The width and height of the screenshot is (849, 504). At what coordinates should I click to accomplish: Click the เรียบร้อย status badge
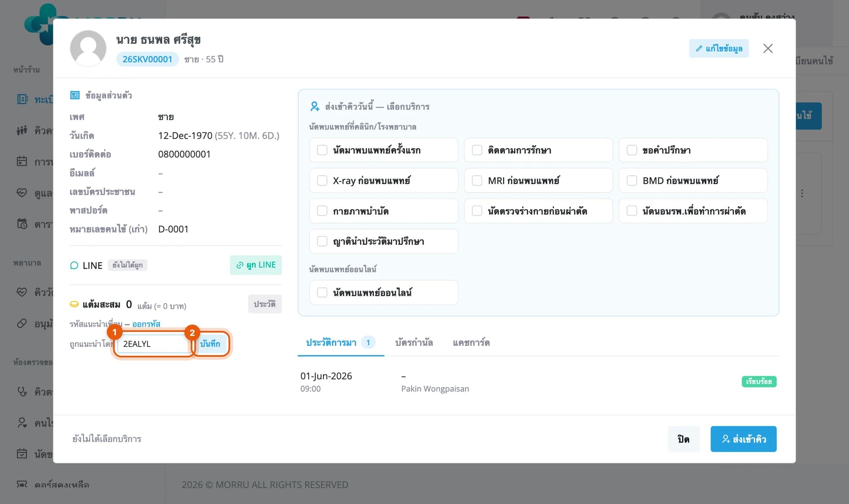759,381
